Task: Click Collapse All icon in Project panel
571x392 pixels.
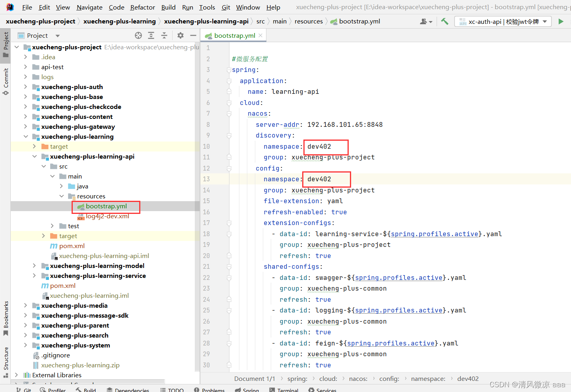Action: (x=164, y=35)
